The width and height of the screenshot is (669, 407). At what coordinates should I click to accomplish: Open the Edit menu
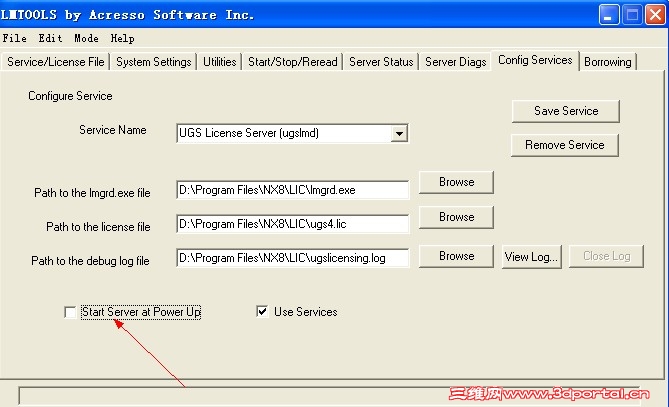point(50,38)
